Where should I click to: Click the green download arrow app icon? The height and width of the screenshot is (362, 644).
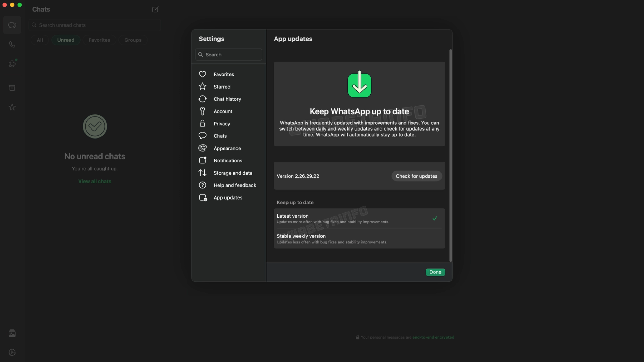359,84
